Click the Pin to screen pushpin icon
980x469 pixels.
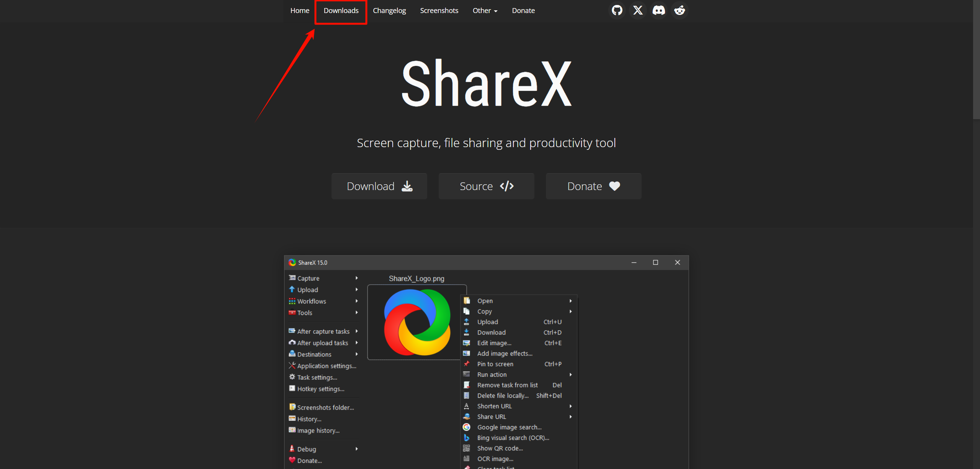pyautogui.click(x=467, y=364)
